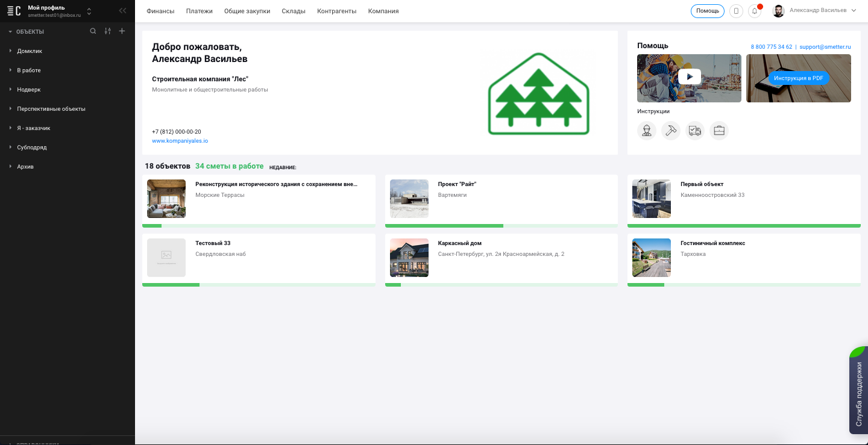Click the mobile phone icon in the top bar
This screenshot has width=868, height=445.
coord(736,11)
